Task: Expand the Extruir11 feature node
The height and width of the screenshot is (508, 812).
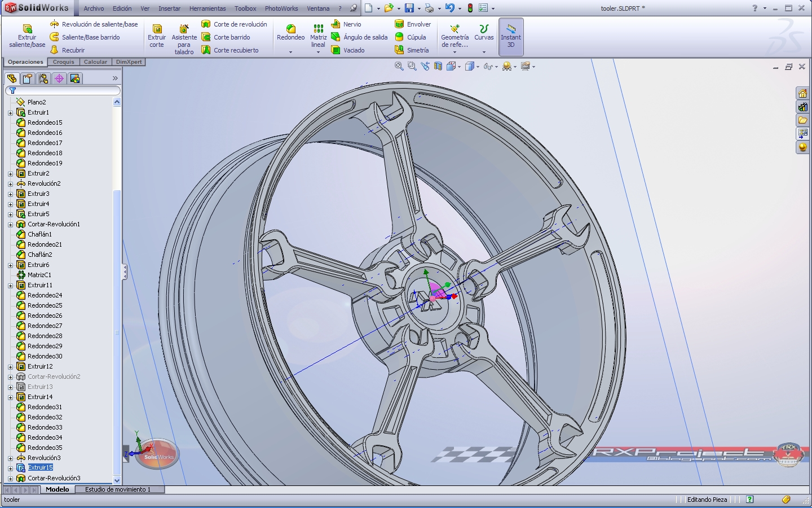Action: coord(10,286)
